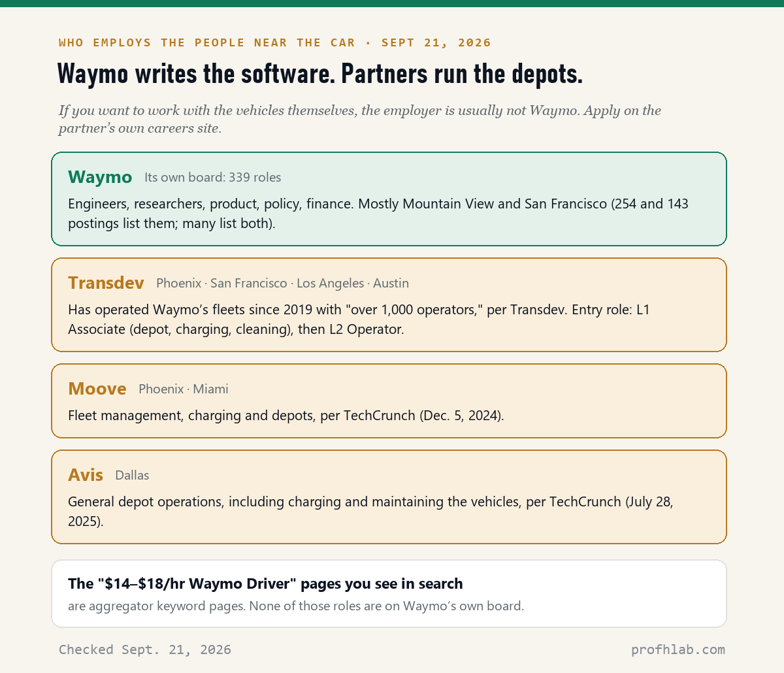This screenshot has height=673, width=784.
Task: Click the headline 'Waymo writes the software. Partners run the depots.'
Action: (320, 74)
